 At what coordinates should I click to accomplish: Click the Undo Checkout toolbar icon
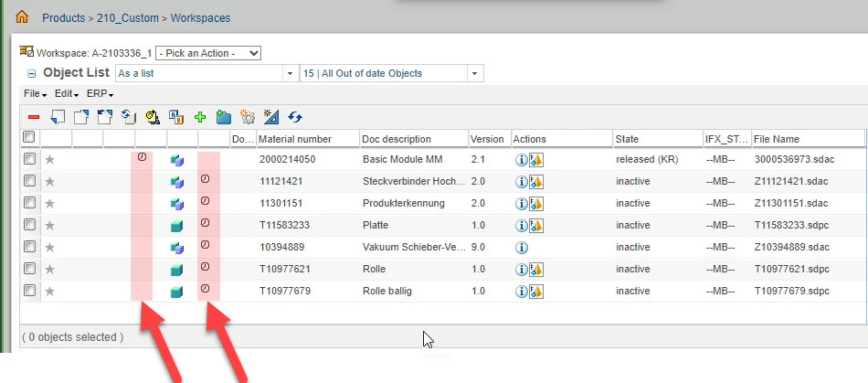105,117
